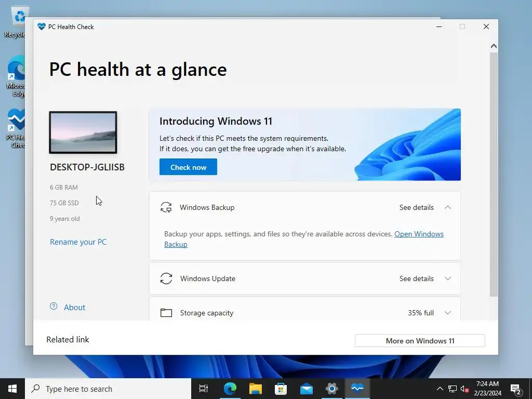Click the PC thumbnail image
Viewport: 532px width, 399px height.
83,132
